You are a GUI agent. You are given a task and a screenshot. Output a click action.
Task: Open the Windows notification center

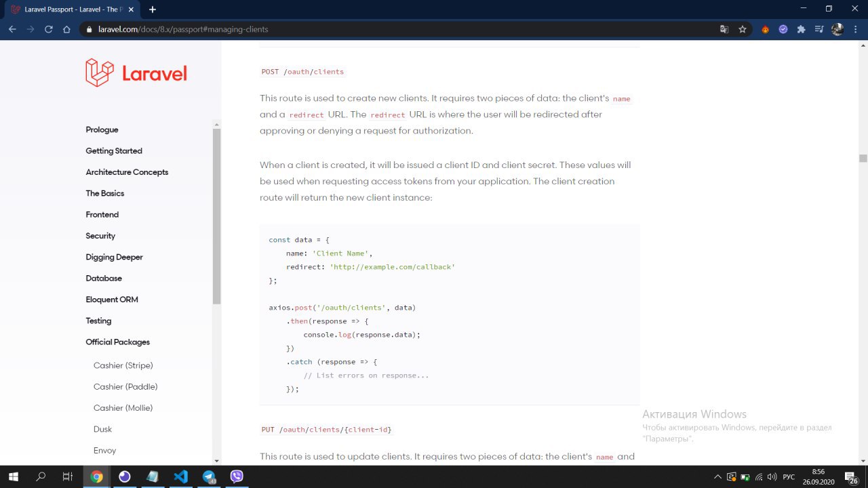[x=850, y=476]
